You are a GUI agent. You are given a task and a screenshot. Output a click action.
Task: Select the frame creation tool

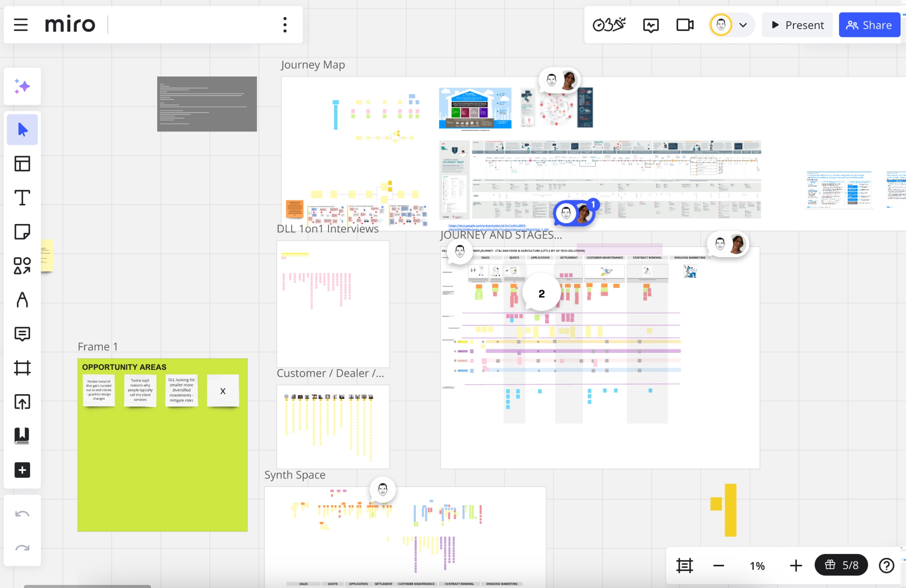coord(22,368)
